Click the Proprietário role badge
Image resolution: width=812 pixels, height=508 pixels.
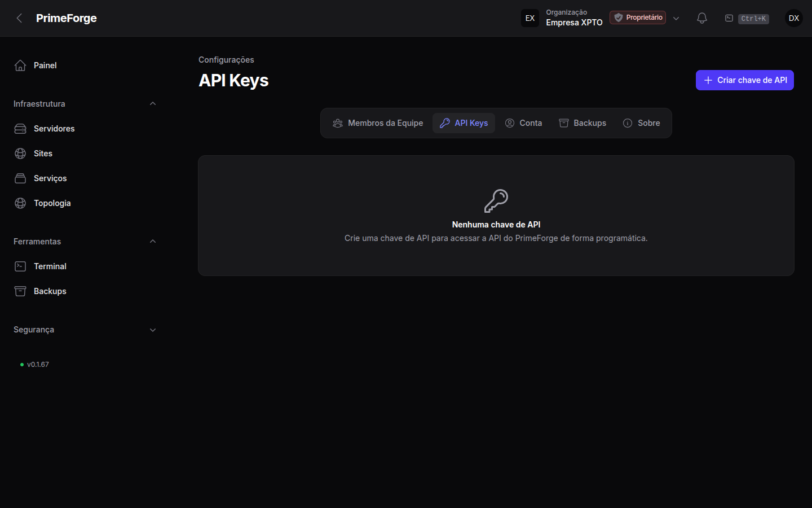(638, 17)
